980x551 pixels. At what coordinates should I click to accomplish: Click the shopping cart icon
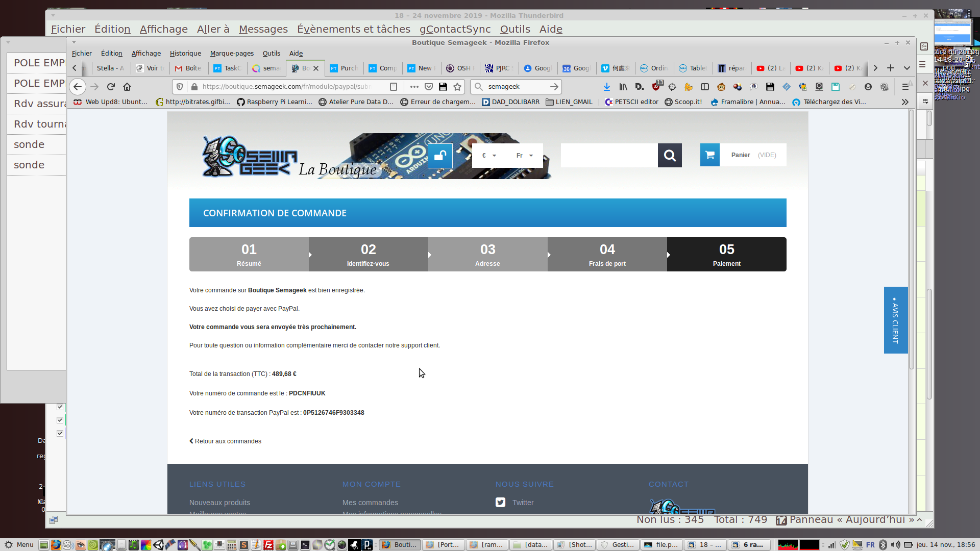pos(709,155)
